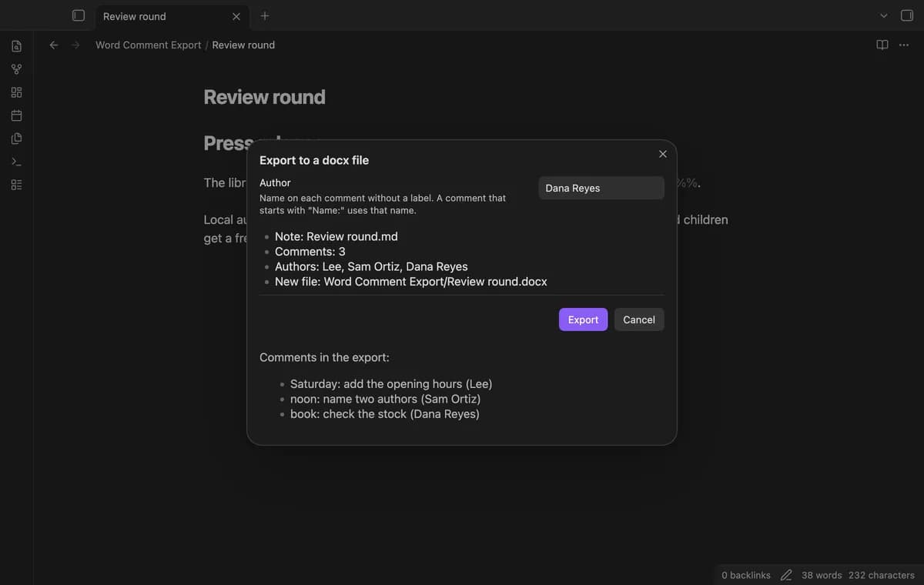
Task: Click the bottom list-style ribbon icon
Action: click(16, 185)
